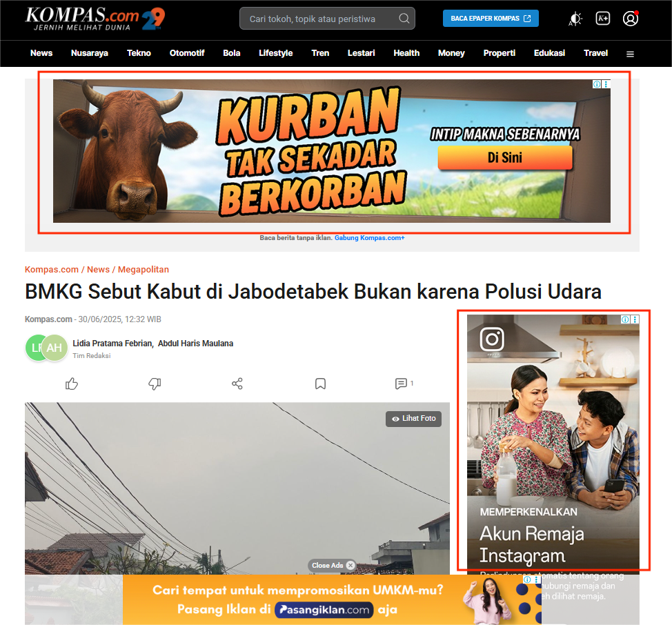Click Kompas.com breadcrumb link
Screen dimensions: 672x625
pyautogui.click(x=52, y=270)
